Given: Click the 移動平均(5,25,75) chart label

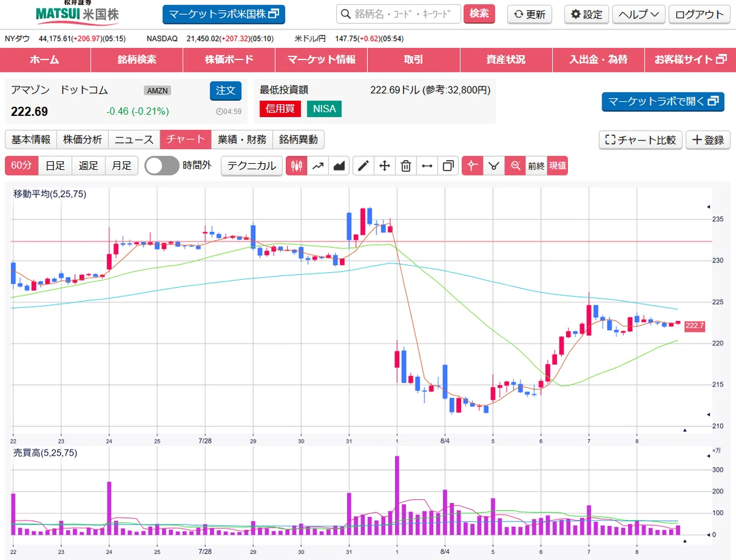Looking at the screenshot, I should pyautogui.click(x=50, y=194).
